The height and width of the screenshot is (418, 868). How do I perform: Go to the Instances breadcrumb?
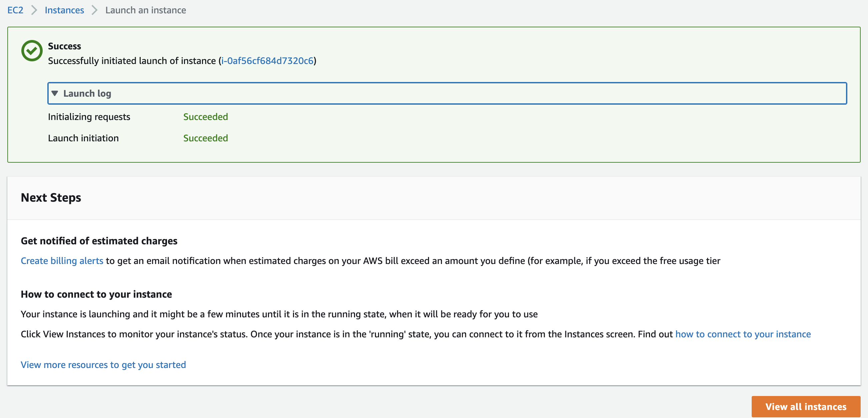(64, 10)
